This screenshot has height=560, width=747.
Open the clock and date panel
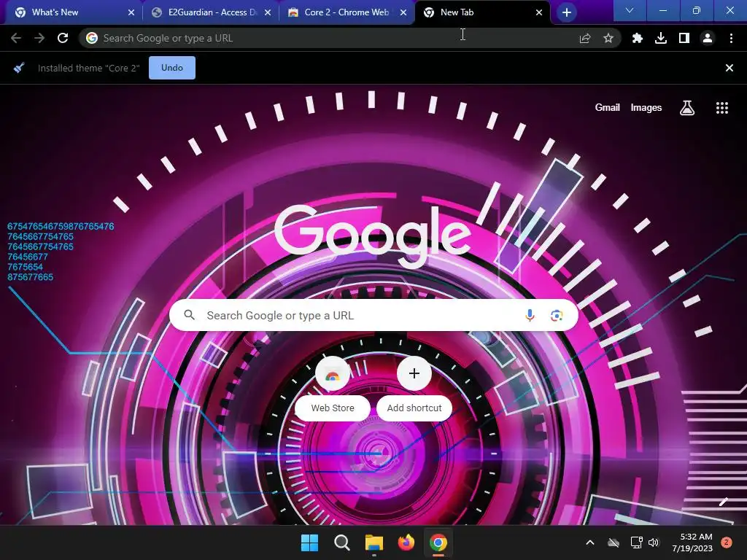pyautogui.click(x=692, y=542)
